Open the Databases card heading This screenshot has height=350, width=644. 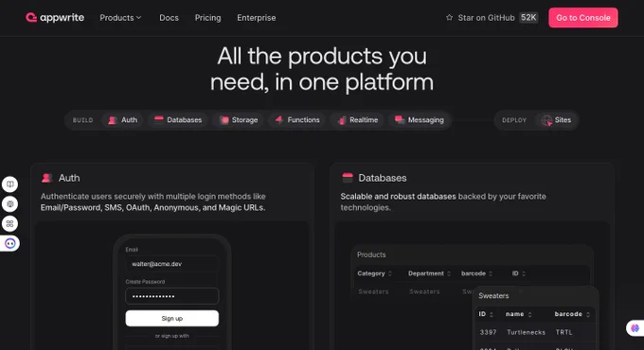[x=383, y=178]
